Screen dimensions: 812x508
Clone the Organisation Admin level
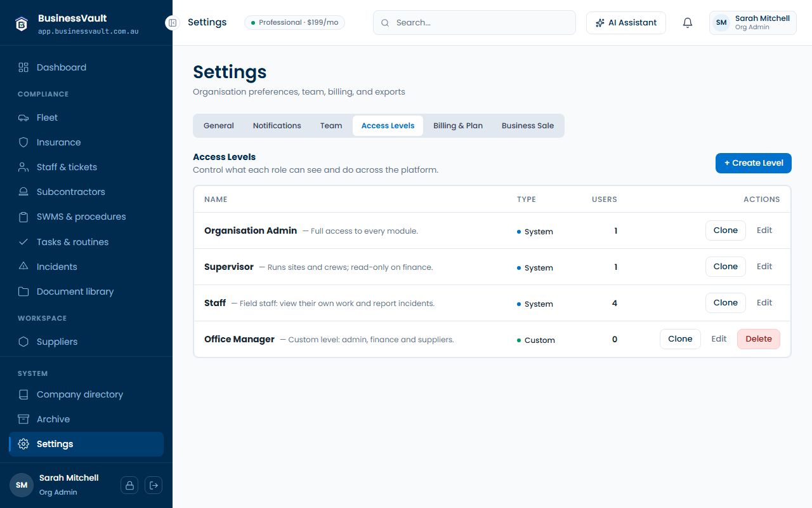(726, 231)
